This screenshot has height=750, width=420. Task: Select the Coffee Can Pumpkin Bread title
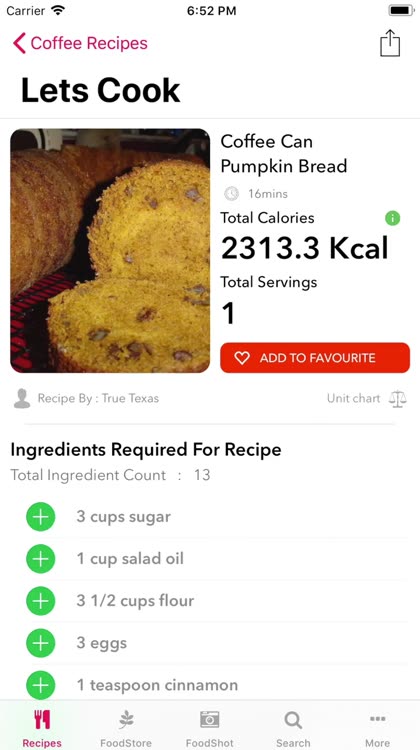click(284, 154)
